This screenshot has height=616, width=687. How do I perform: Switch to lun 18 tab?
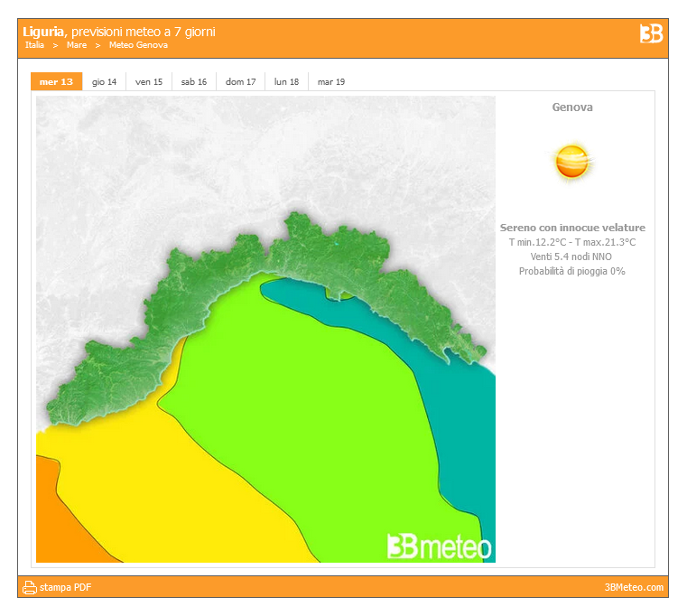286,82
